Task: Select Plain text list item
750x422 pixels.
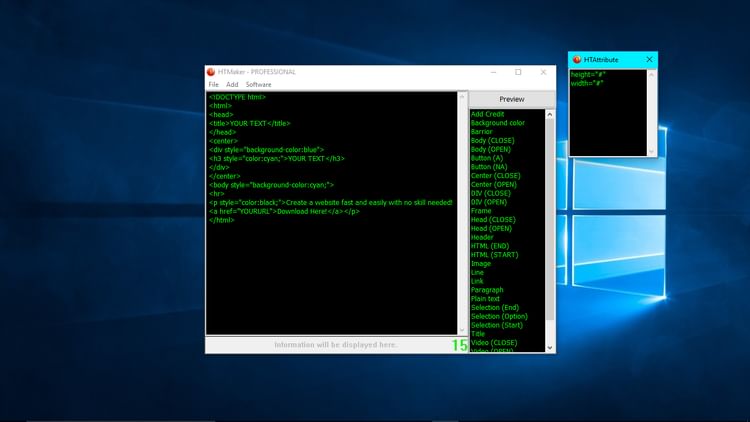Action: point(485,299)
